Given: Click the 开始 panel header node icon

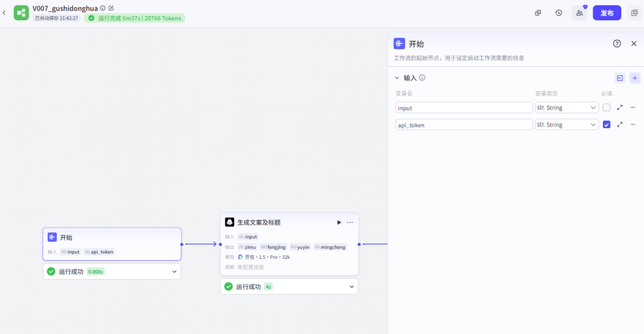Looking at the screenshot, I should tap(399, 44).
